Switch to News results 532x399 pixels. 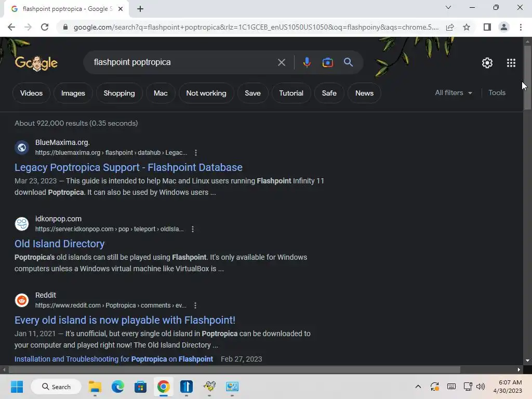[364, 93]
